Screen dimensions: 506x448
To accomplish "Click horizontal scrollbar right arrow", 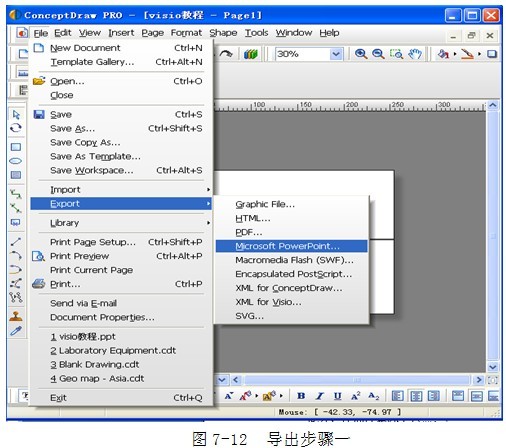I will [x=479, y=380].
